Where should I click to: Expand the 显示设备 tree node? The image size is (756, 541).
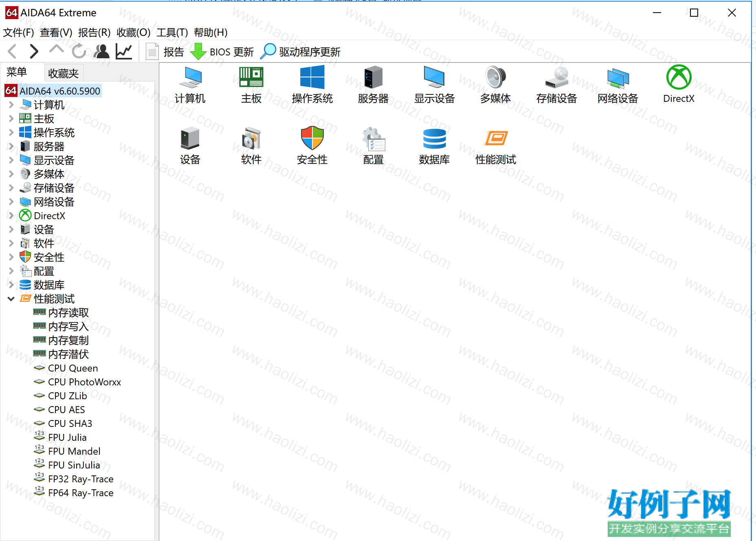(11, 161)
